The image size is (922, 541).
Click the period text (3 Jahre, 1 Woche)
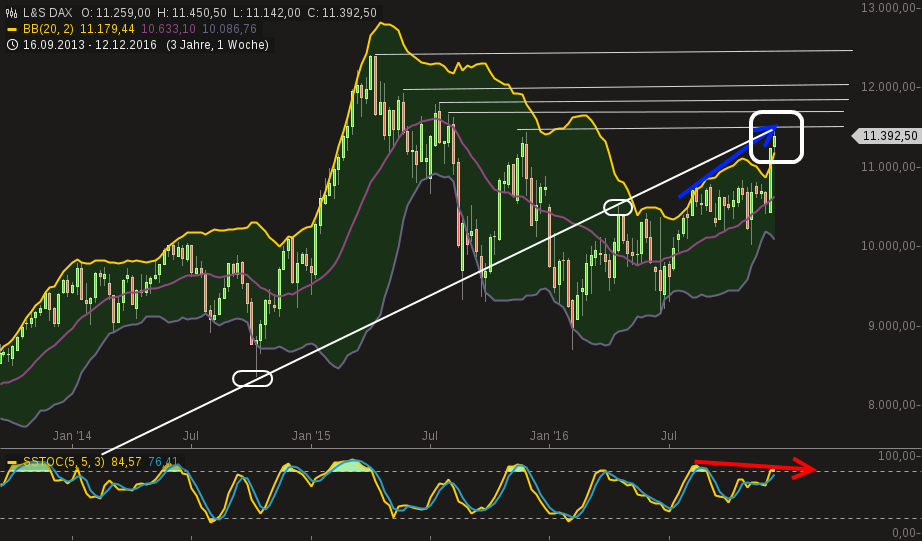217,45
